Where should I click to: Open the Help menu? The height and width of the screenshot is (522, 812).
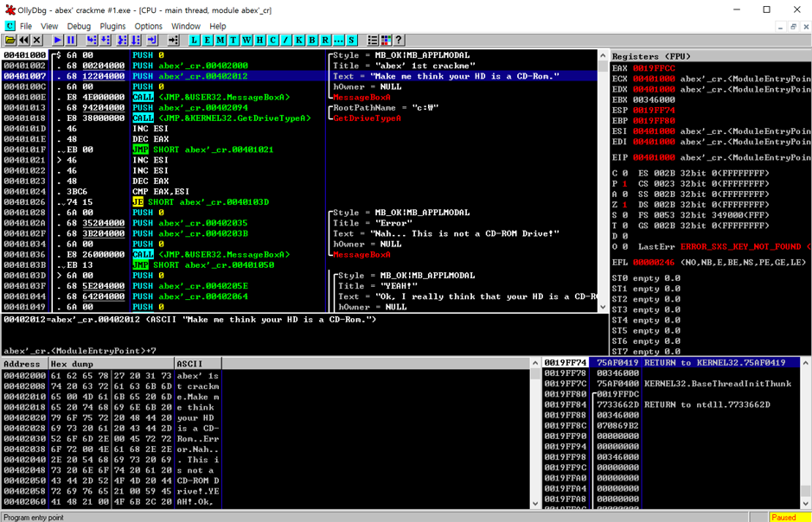tap(218, 26)
